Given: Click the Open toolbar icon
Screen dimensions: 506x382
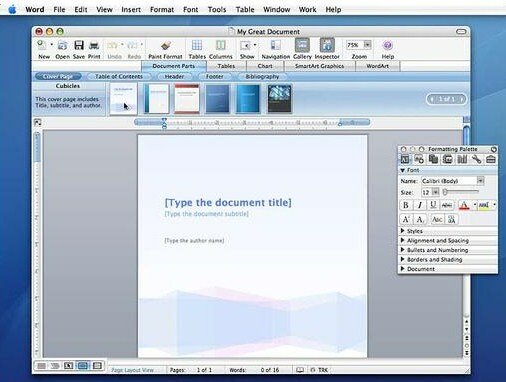Looking at the screenshot, I should tap(62, 45).
